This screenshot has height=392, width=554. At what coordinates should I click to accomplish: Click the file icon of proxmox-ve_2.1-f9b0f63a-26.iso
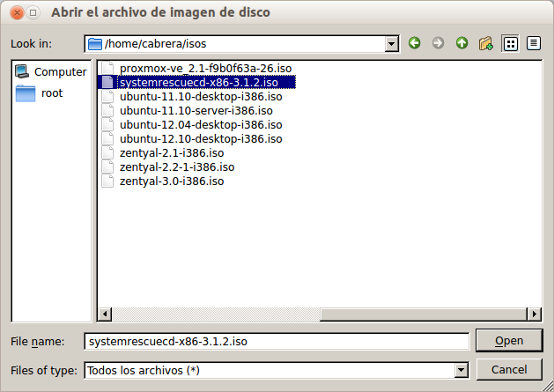click(107, 68)
